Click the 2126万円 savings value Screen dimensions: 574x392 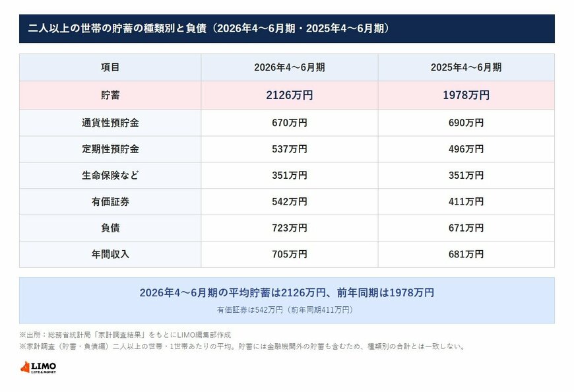click(289, 95)
